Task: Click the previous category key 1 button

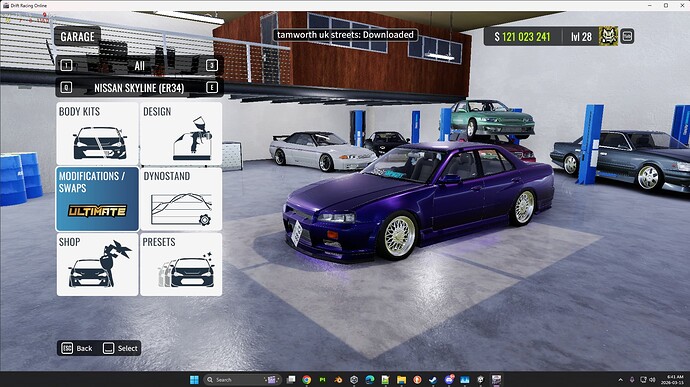Action: click(66, 66)
